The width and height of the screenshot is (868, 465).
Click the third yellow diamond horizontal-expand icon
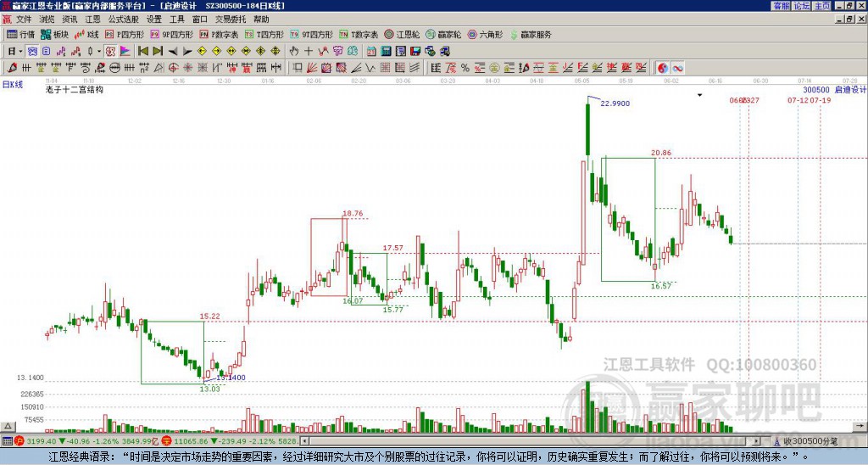coord(231,52)
